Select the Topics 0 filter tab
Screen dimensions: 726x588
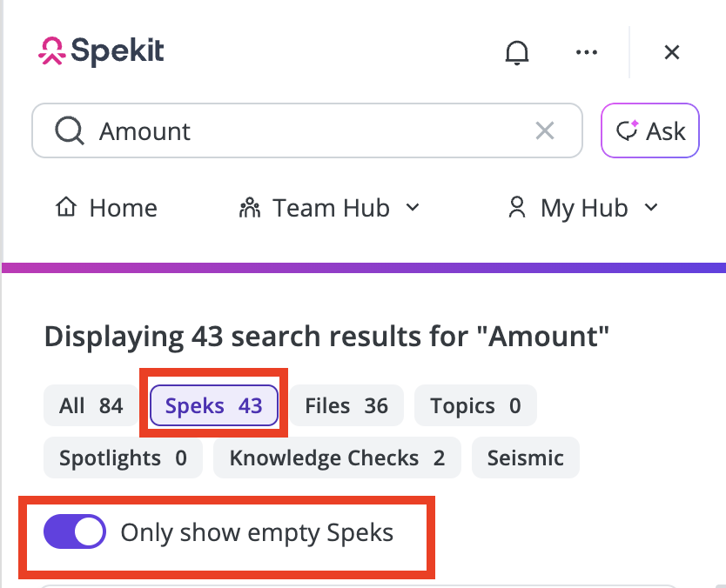coord(475,405)
